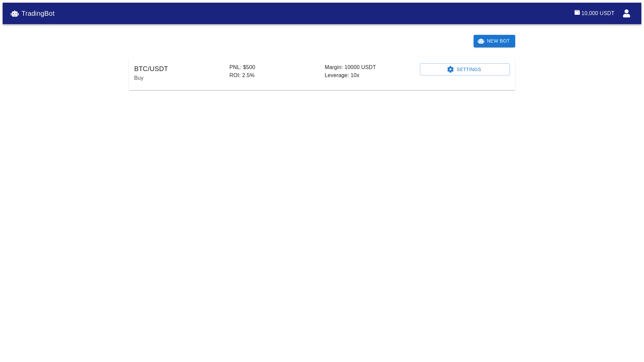Click blank page area below bot card
644x362 pixels.
pos(322,218)
